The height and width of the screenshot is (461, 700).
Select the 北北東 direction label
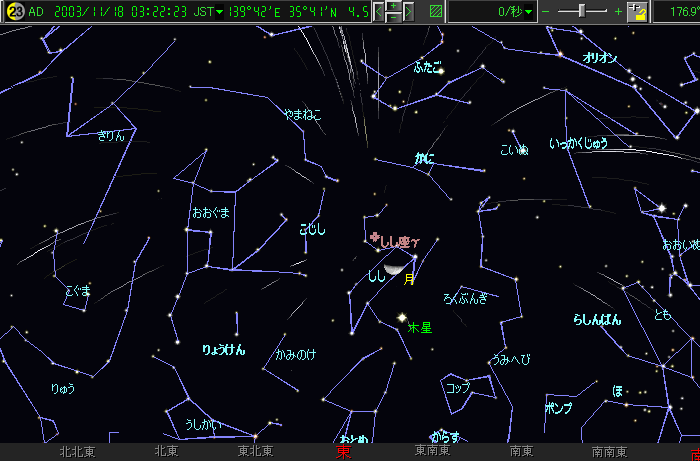(77, 452)
